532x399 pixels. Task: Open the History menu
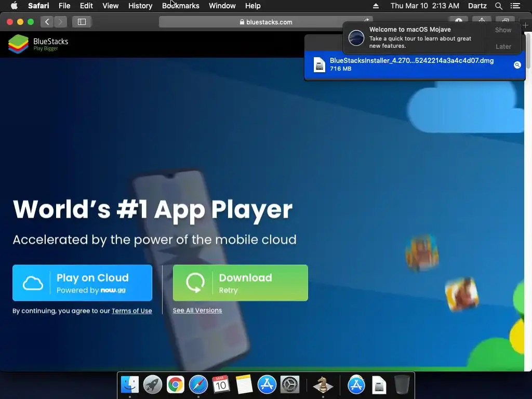[140, 6]
